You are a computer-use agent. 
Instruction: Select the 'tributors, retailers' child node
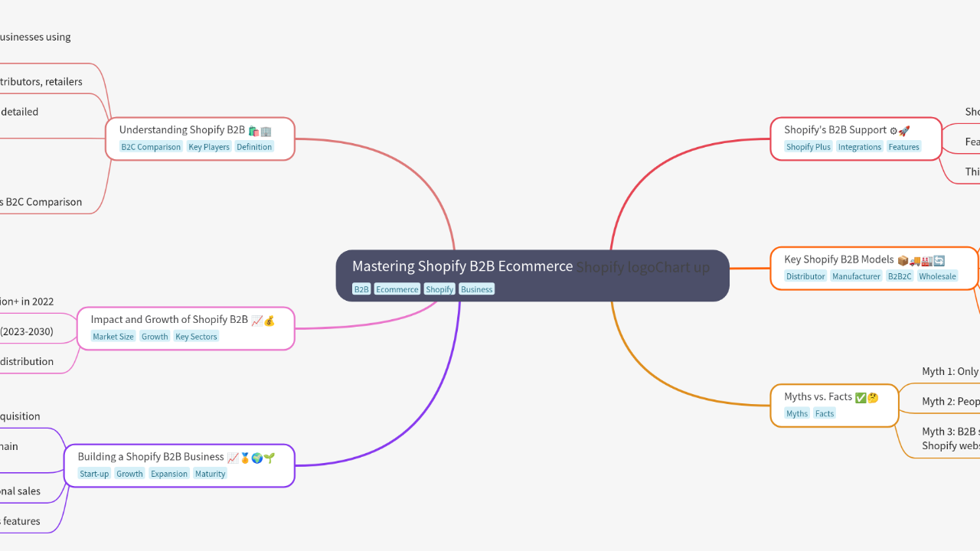coord(41,81)
